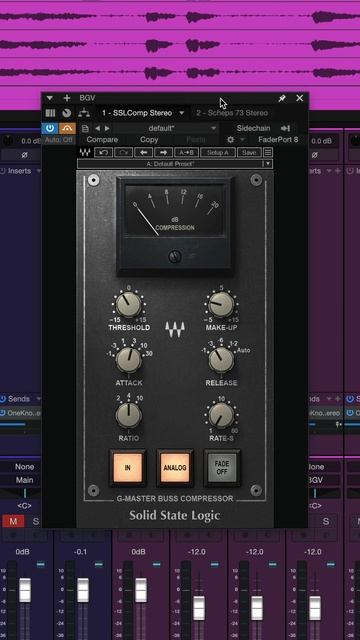Pin the BGV plugin window
The width and height of the screenshot is (360, 640).
pos(282,98)
